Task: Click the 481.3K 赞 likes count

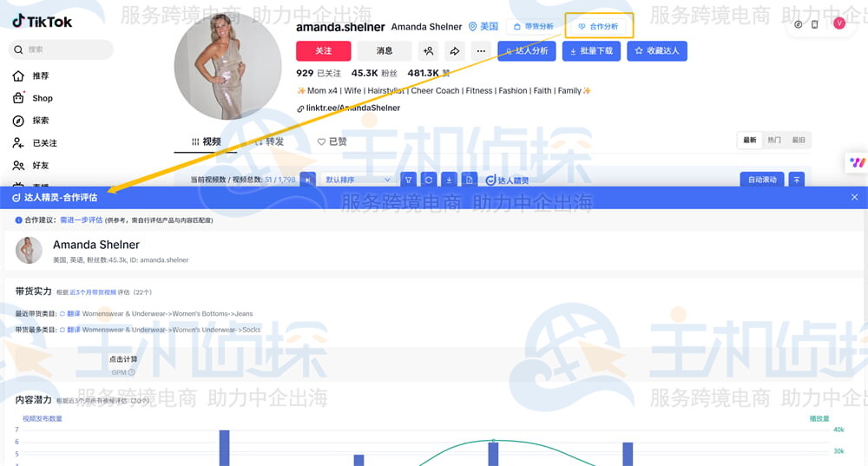Action: click(429, 73)
